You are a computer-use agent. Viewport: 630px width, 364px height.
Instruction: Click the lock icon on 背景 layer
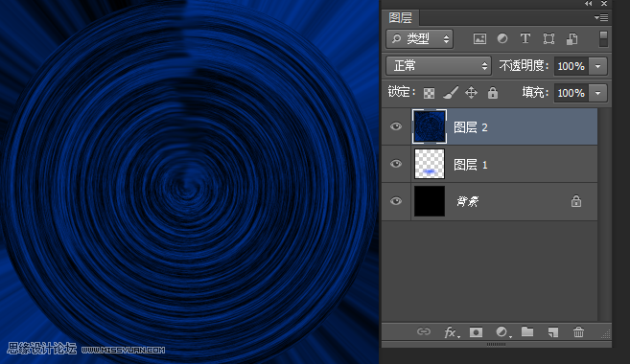[576, 201]
